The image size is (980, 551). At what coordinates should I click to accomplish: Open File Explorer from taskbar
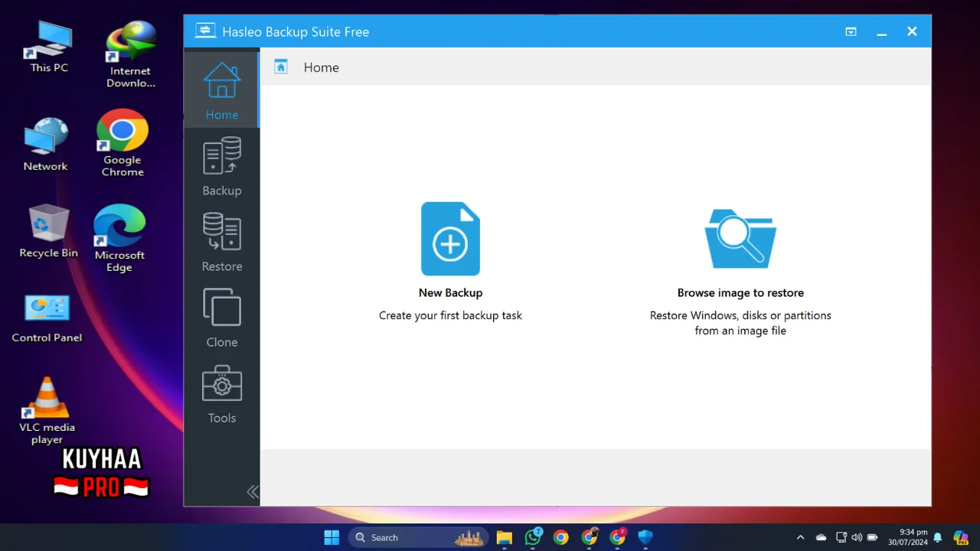[x=504, y=537]
